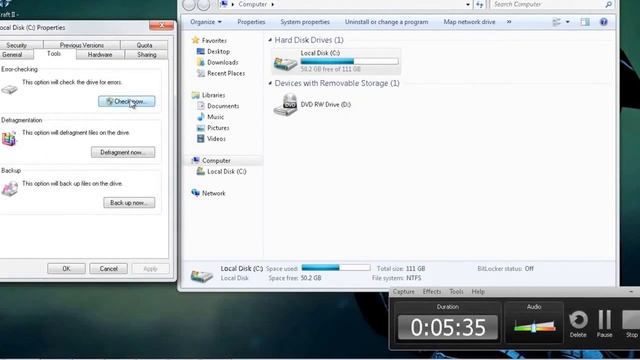
Task: Adjust the recorder Audio level slider
Action: [x=534, y=327]
